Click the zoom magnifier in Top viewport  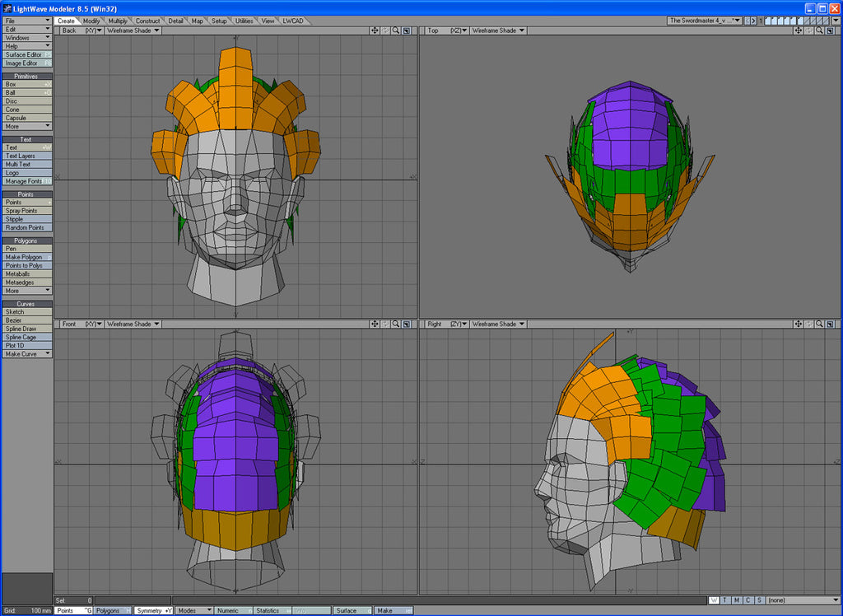tap(817, 30)
